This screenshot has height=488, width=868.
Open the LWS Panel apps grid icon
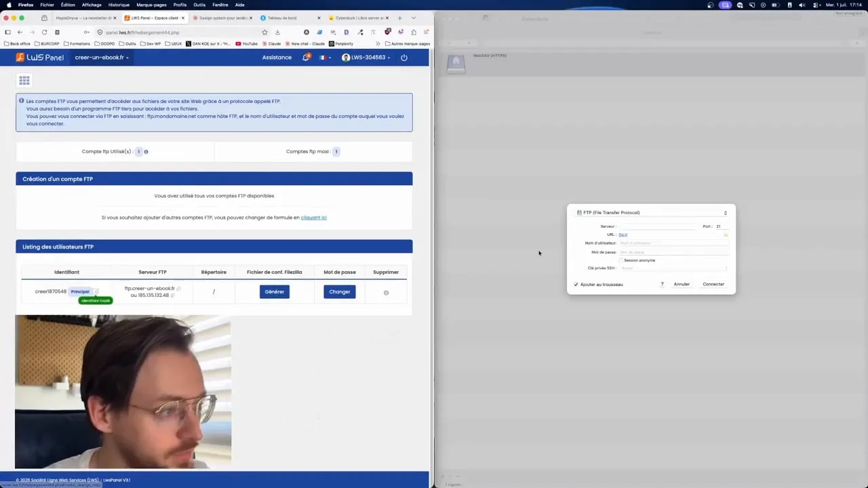(24, 80)
